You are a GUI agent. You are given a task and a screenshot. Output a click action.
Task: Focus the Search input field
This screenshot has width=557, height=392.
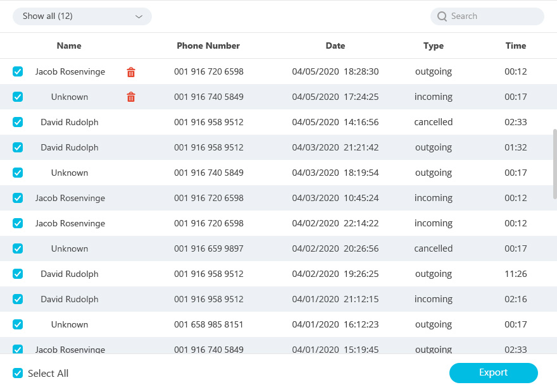[x=487, y=16]
